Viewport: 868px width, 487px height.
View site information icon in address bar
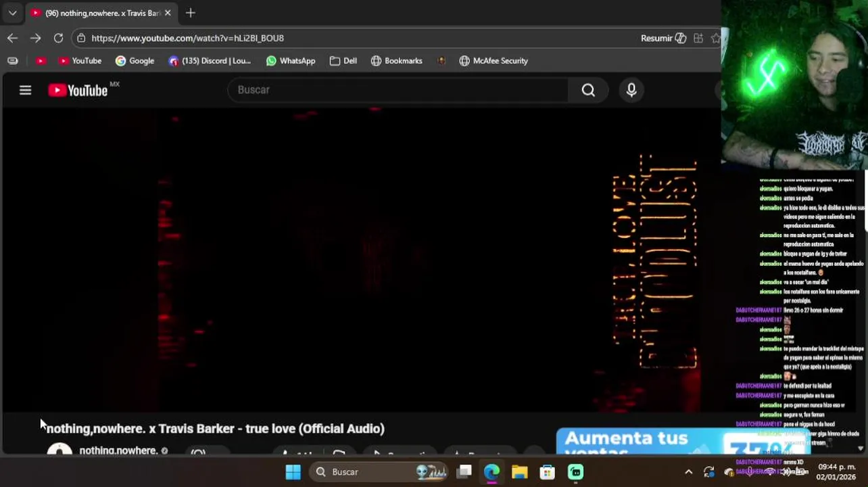[81, 38]
